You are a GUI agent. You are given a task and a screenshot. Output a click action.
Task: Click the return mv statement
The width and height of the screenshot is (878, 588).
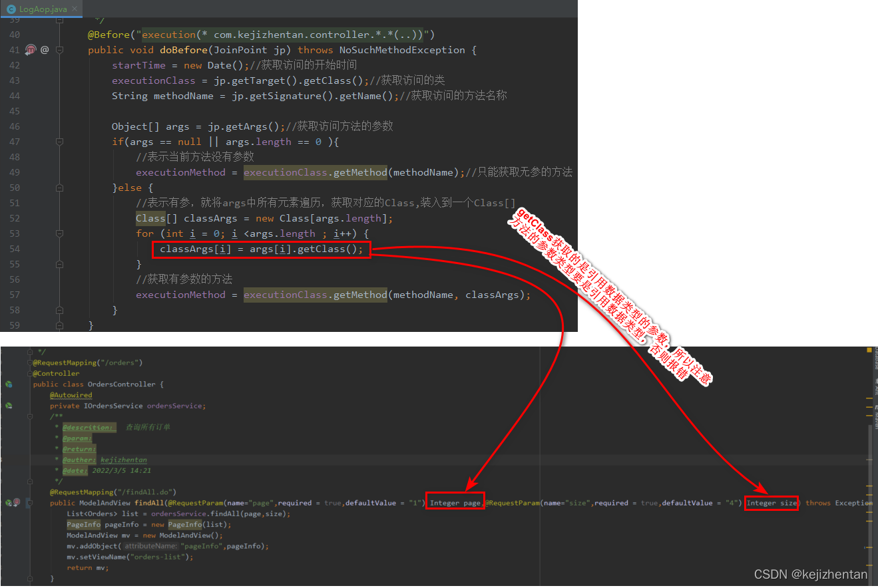coord(88,567)
